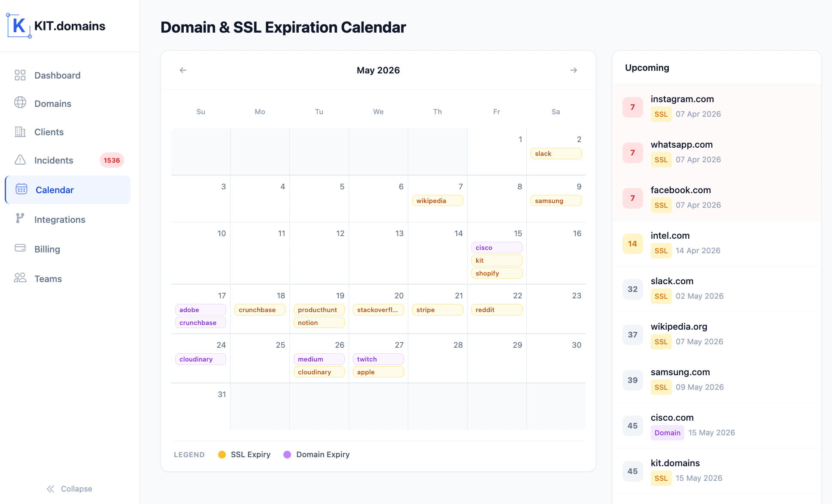Open Incidents using the warning triangle icon
832x504 pixels.
pos(20,160)
